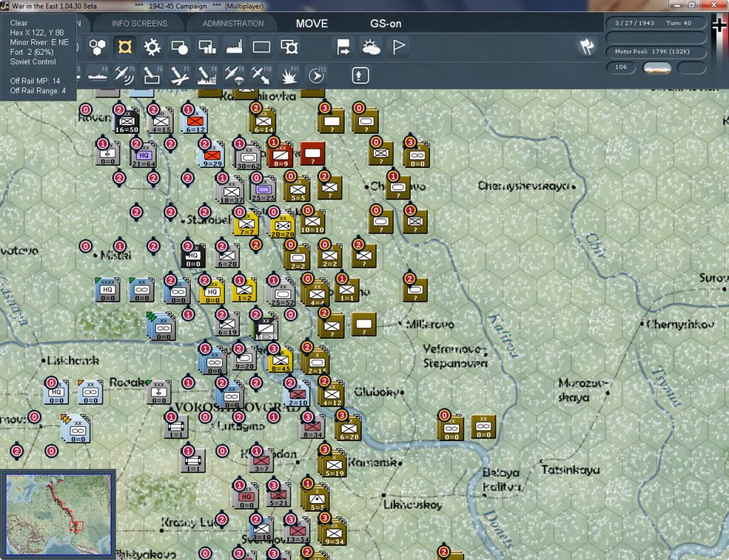Click the Likhovskoy city label
Viewport: 729px width, 560px height.
pos(412,504)
